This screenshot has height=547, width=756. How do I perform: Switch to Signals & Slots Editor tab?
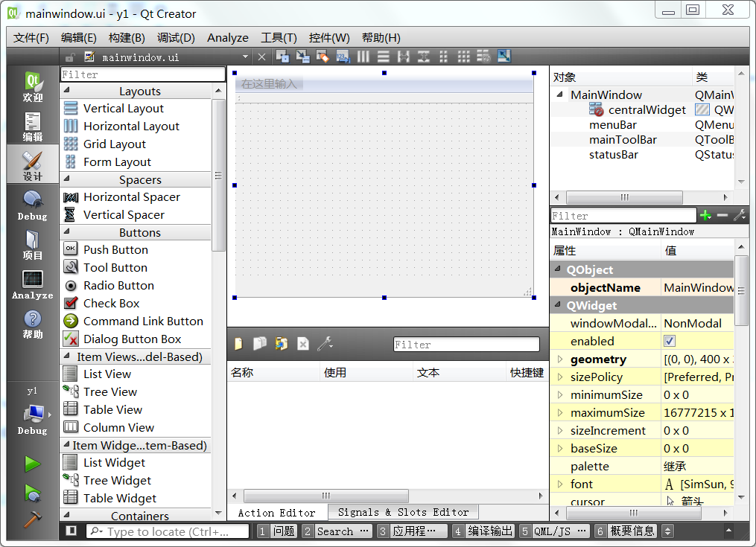403,512
